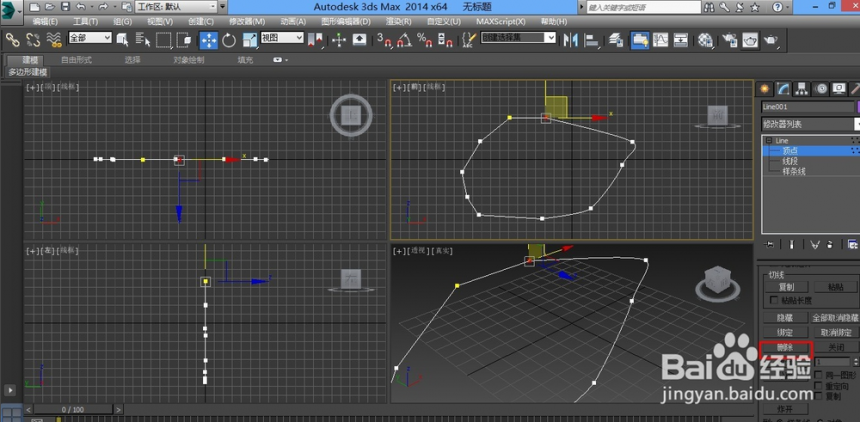Toggle Keyboard Shortcut Override icon
Screen dimensions: 860x422
click(x=359, y=40)
